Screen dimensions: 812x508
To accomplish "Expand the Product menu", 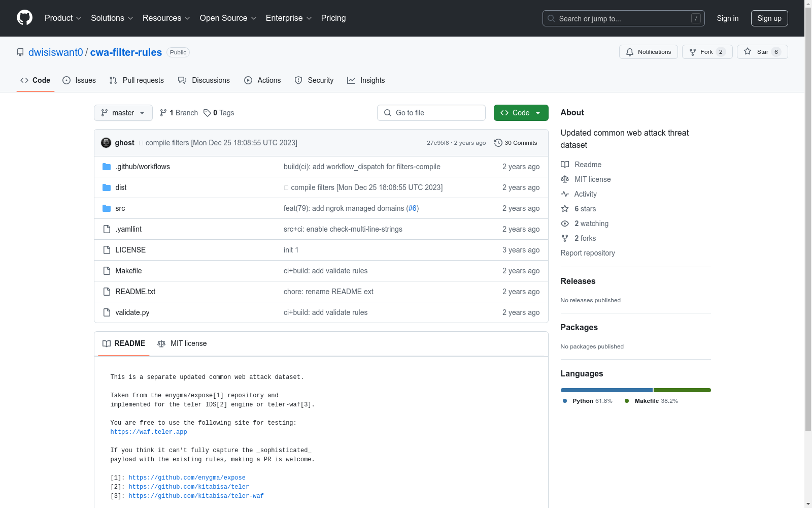I will tap(63, 18).
